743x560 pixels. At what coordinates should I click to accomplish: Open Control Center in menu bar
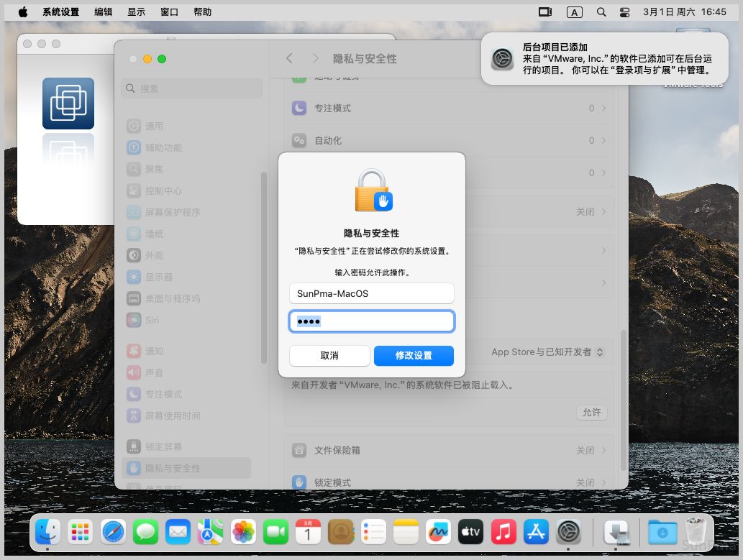point(624,12)
